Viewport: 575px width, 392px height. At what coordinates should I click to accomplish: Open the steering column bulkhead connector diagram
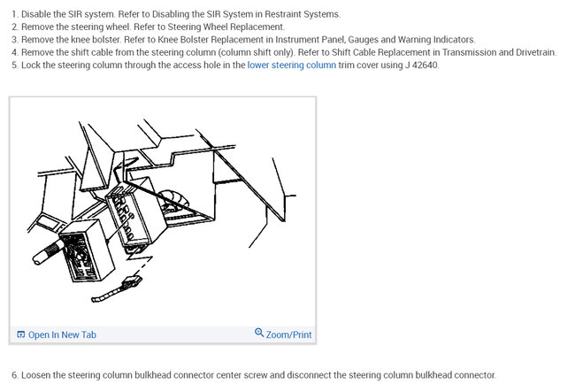click(163, 212)
